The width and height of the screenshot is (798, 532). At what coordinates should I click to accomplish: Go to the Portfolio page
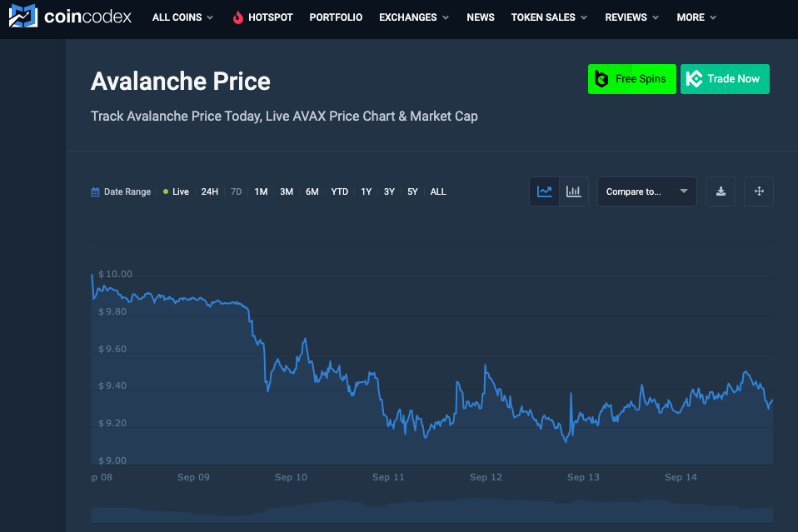(x=336, y=17)
